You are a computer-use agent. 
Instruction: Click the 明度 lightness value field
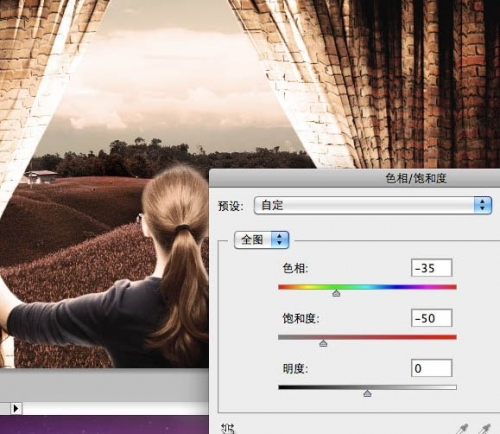(x=432, y=368)
